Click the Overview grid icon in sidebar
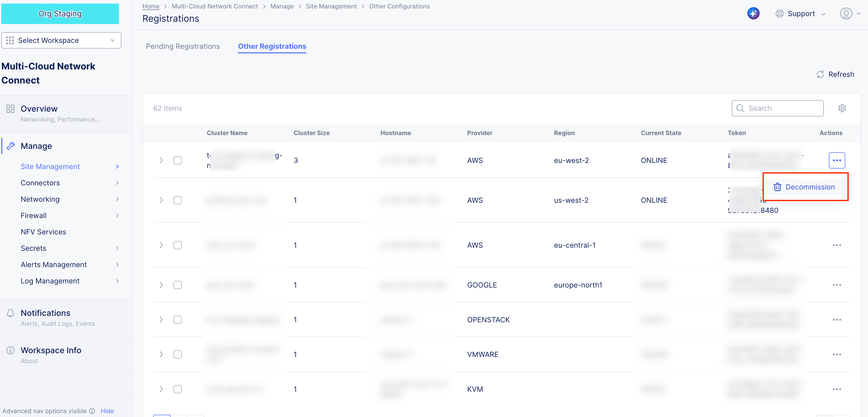The image size is (868, 417). pyautogui.click(x=10, y=109)
